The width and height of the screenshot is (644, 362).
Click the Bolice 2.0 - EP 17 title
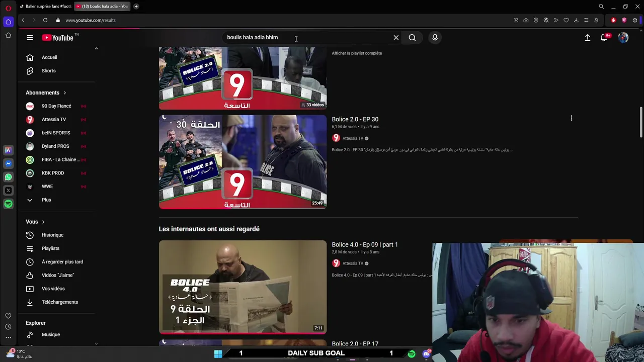click(x=355, y=343)
